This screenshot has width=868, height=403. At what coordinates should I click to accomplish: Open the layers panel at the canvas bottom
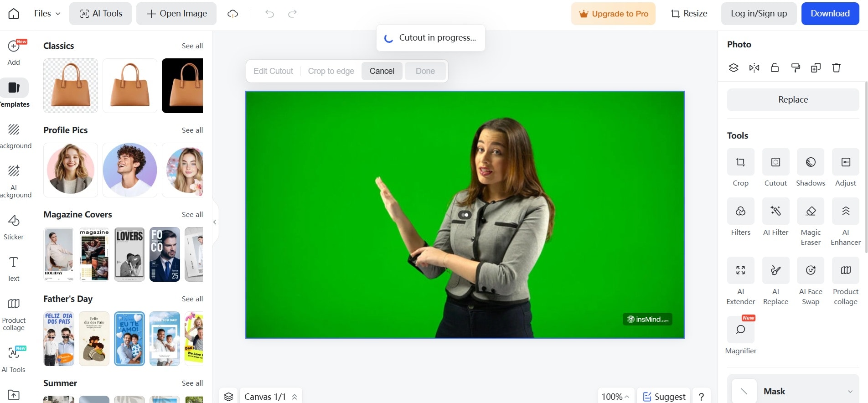(229, 397)
